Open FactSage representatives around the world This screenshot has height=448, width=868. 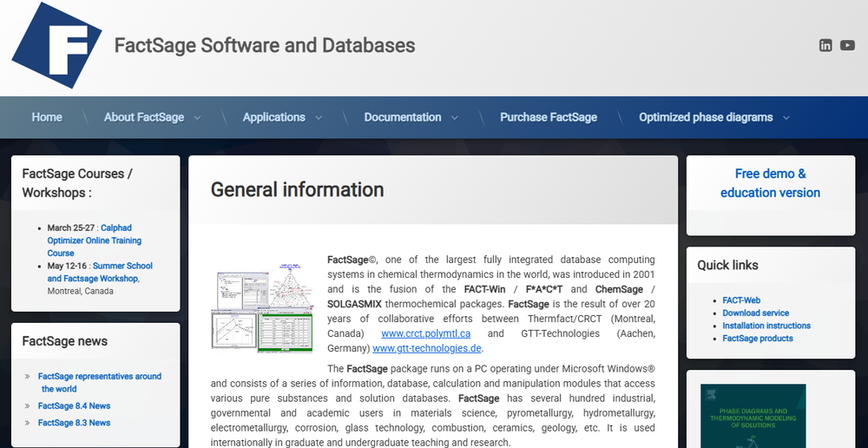pos(100,382)
